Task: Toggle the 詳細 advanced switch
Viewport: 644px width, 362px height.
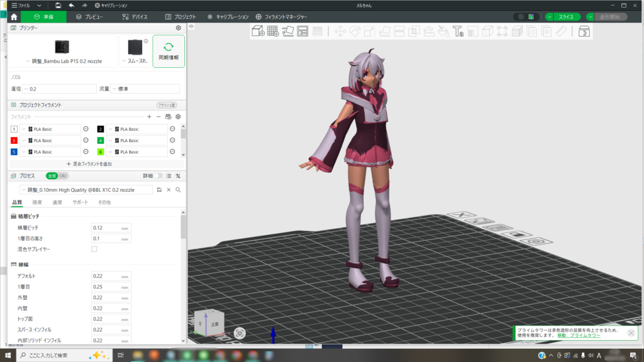Action: pos(158,176)
